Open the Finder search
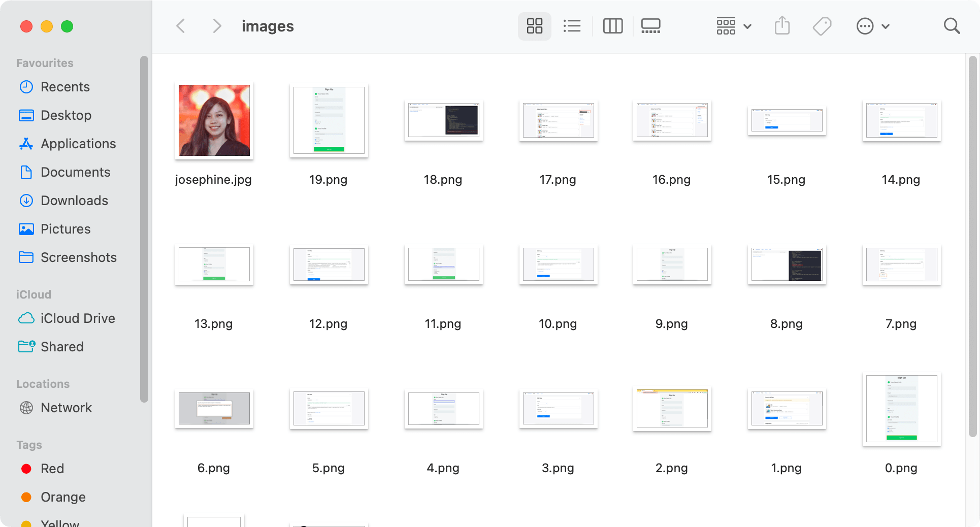Screen dimensions: 980x527 click(952, 26)
